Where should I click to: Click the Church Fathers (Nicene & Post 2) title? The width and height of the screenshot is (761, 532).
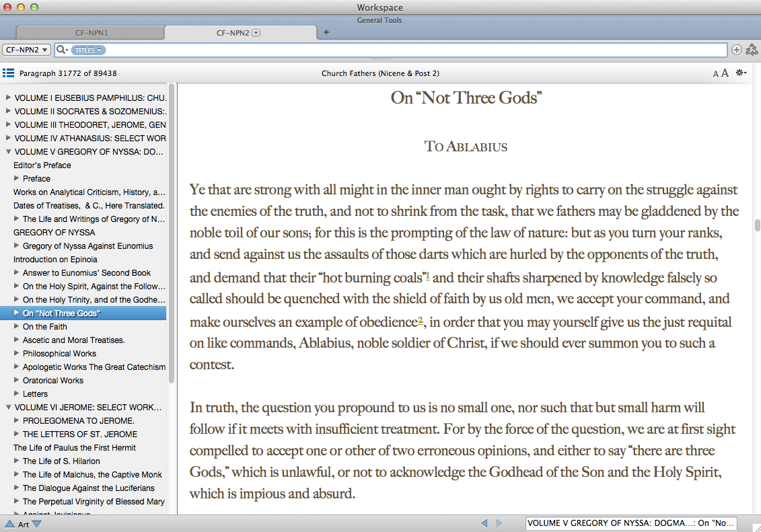381,73
